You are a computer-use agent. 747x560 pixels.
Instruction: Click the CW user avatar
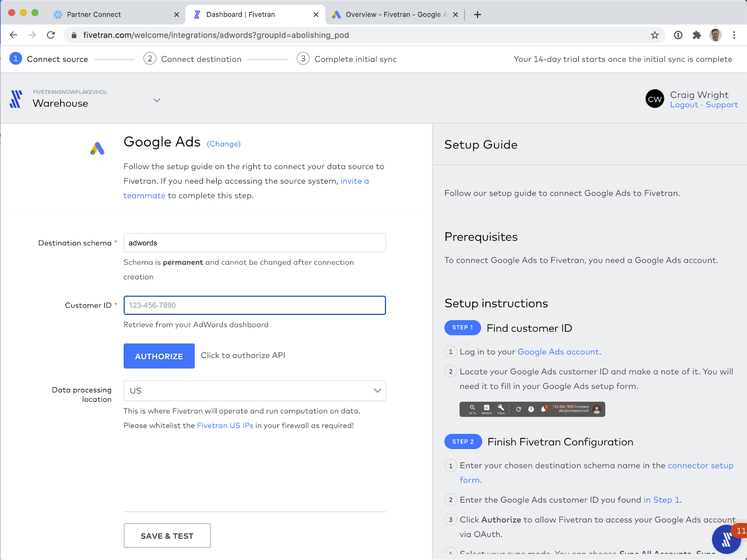point(654,99)
